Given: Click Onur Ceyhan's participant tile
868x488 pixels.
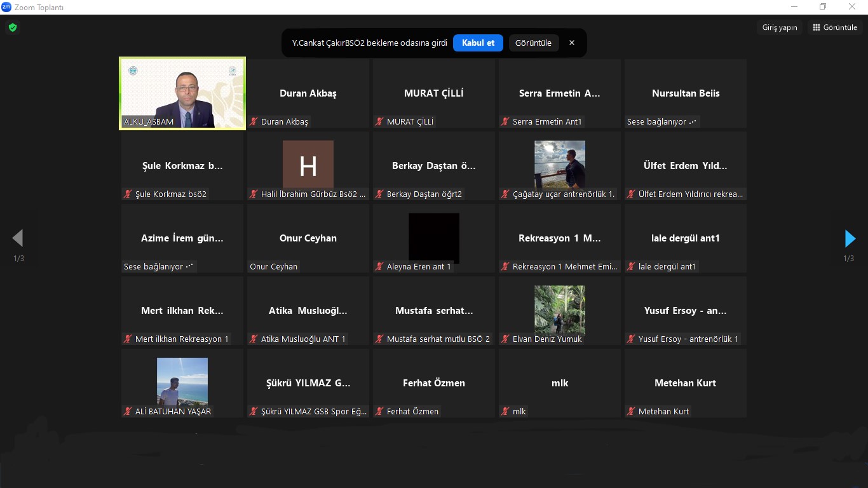Looking at the screenshot, I should [308, 238].
